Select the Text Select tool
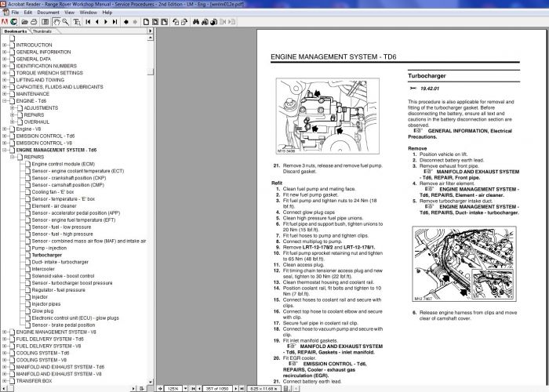 coord(77,22)
